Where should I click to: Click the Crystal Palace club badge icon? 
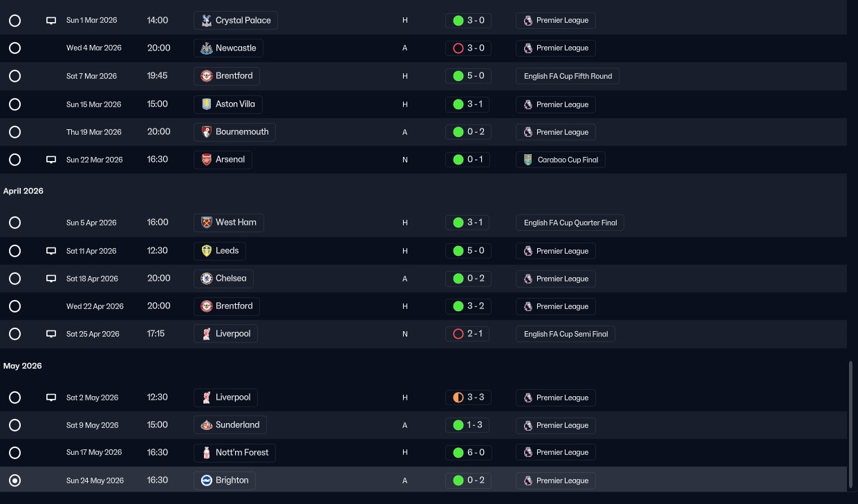point(206,21)
